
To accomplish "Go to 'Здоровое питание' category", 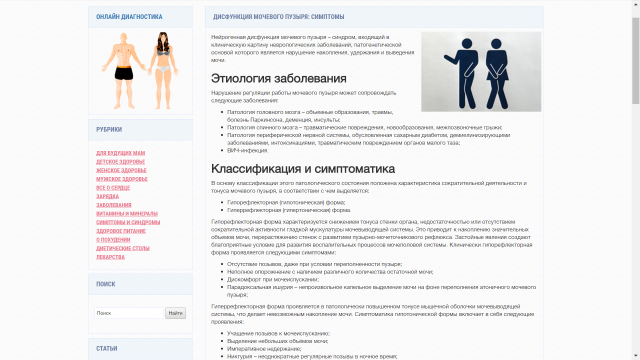I will click(121, 231).
